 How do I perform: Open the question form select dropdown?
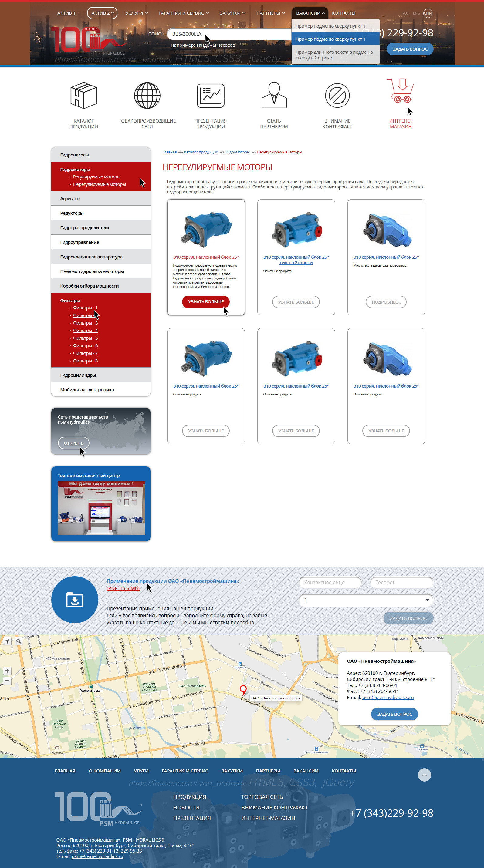pyautogui.click(x=366, y=600)
